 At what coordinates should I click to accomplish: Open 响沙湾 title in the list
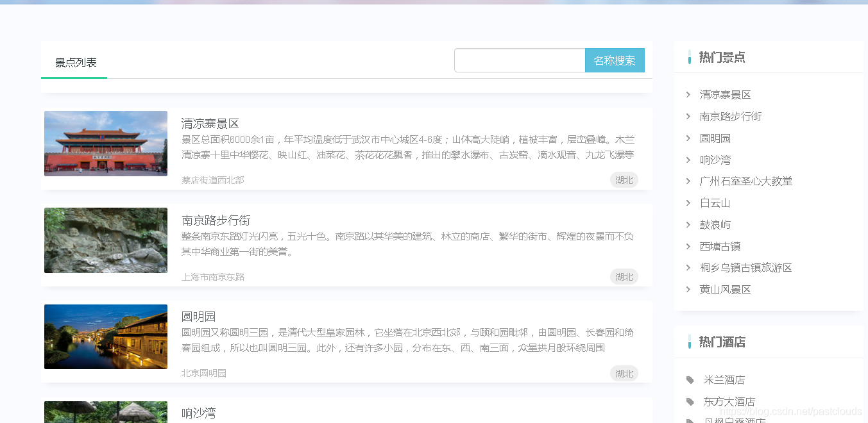(x=199, y=413)
